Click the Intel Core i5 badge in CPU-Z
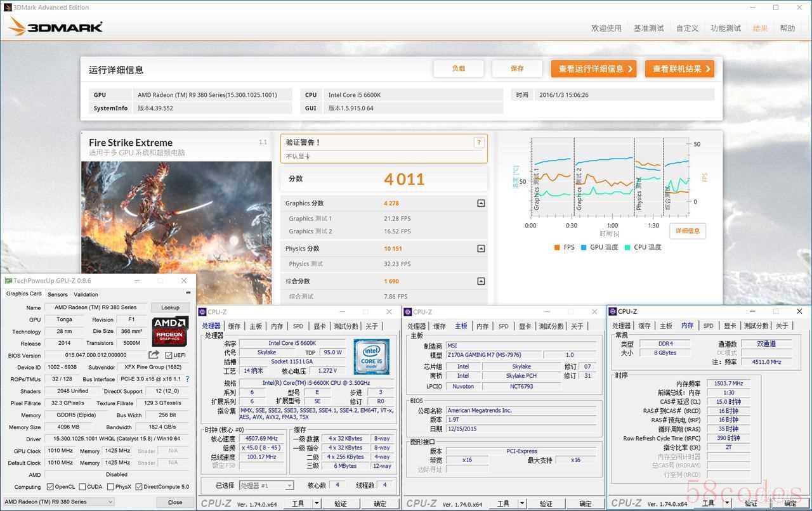 [371, 356]
